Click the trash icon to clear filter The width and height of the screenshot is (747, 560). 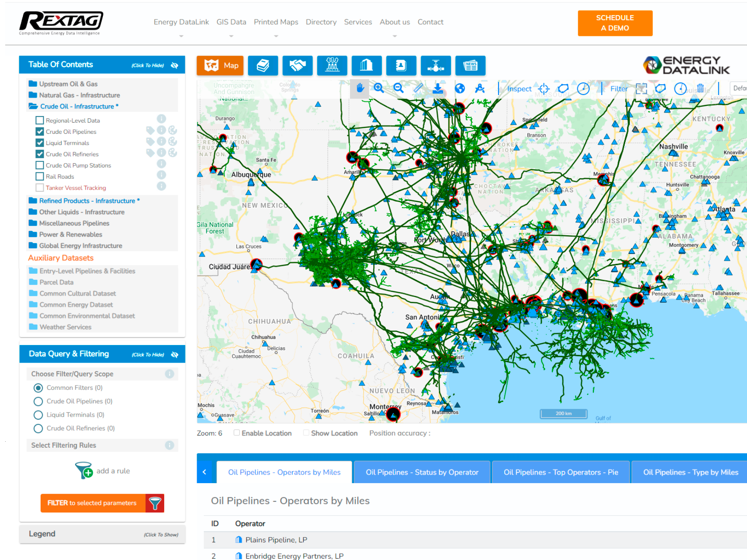700,89
